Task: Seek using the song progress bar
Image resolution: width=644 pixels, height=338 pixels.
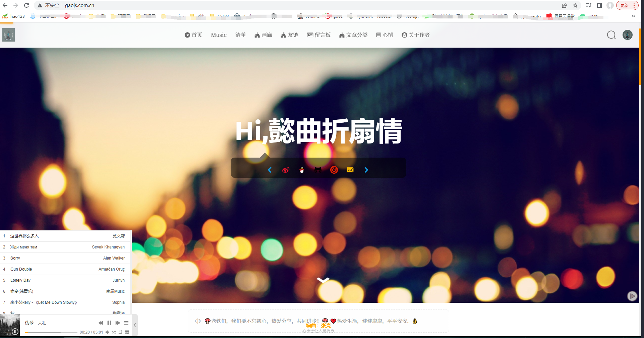Action: [50, 332]
